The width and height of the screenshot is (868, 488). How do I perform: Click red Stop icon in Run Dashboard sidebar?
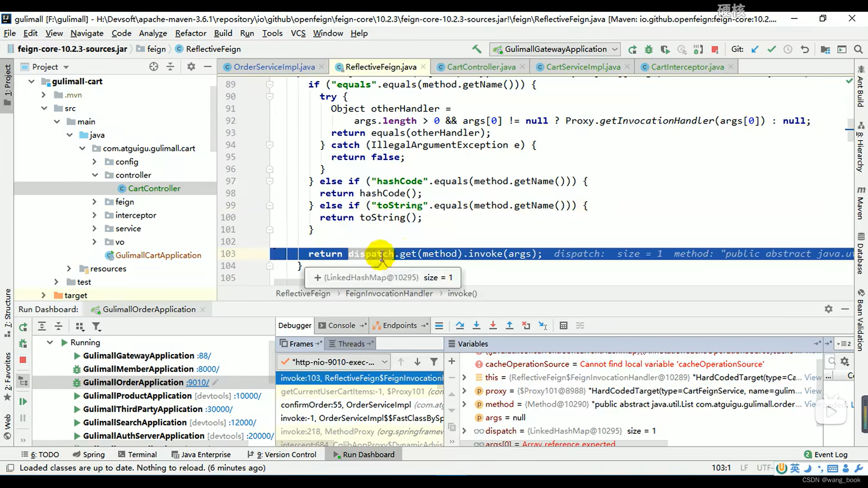23,360
